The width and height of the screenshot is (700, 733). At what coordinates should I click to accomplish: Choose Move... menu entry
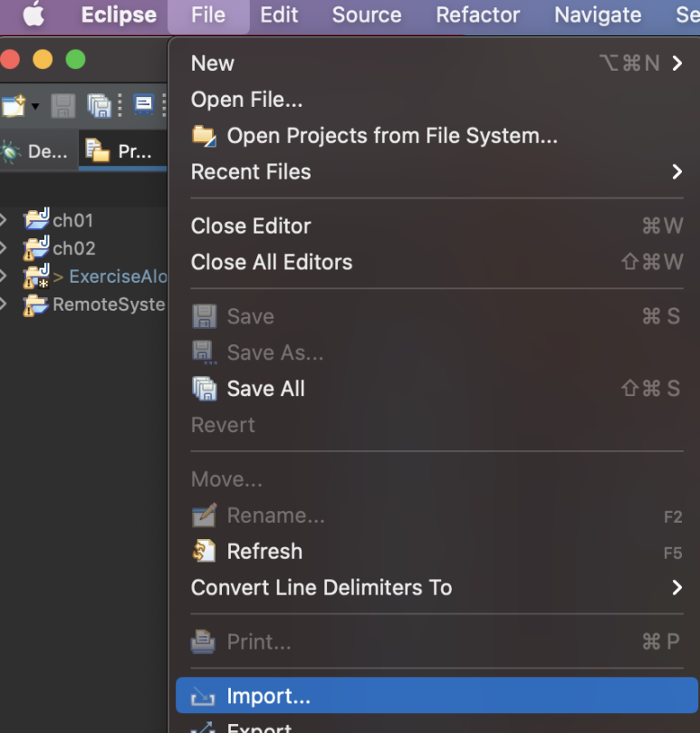(x=436, y=478)
